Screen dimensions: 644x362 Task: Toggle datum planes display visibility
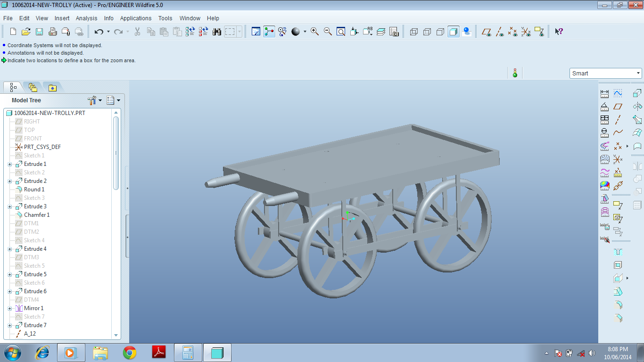pos(487,32)
